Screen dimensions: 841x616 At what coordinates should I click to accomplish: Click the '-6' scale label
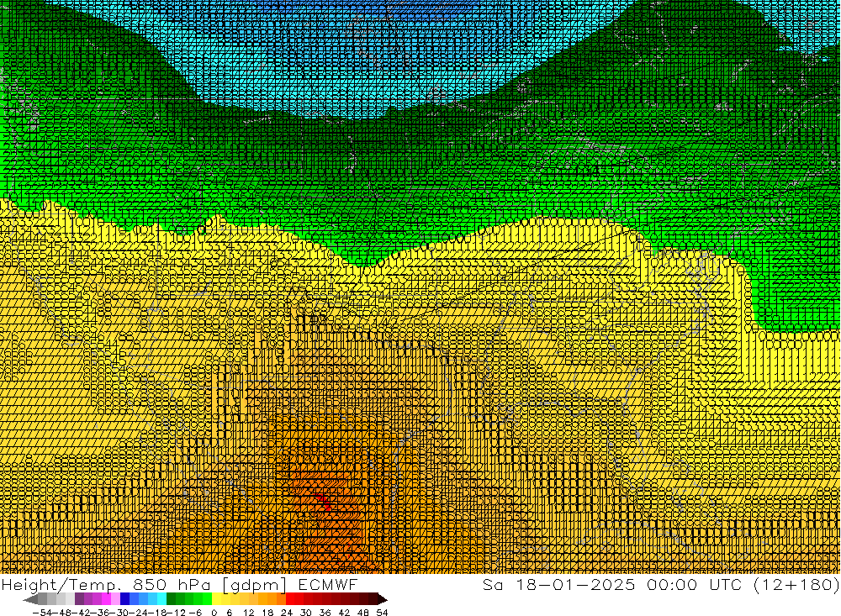[x=195, y=613]
